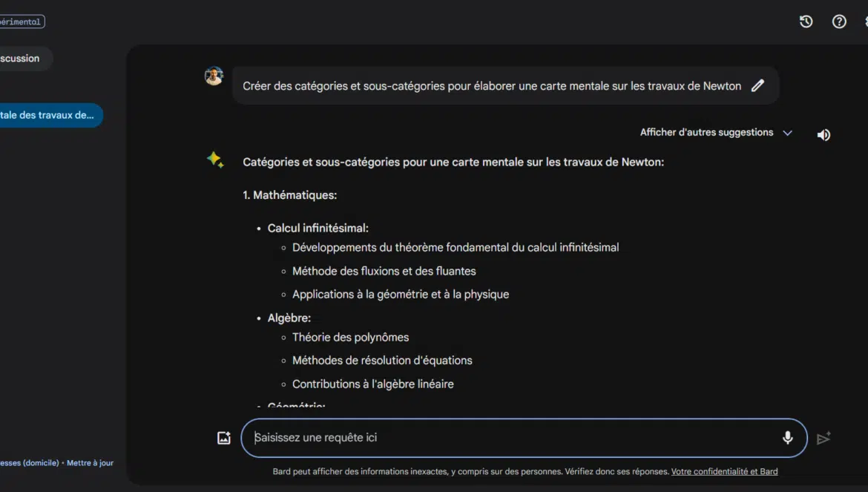The width and height of the screenshot is (868, 492).
Task: Click the user avatar beside the prompt
Action: [x=214, y=76]
